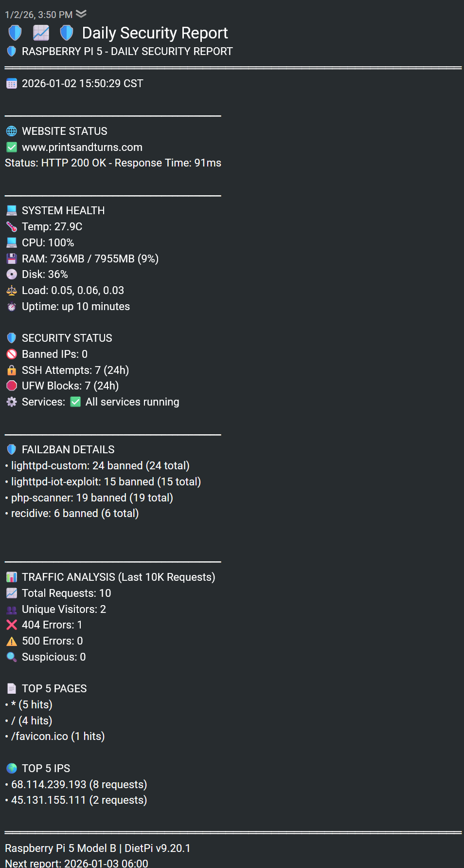Screen dimensions: 464x868
Task: Click the /favicon.ico page entry
Action: point(40,736)
